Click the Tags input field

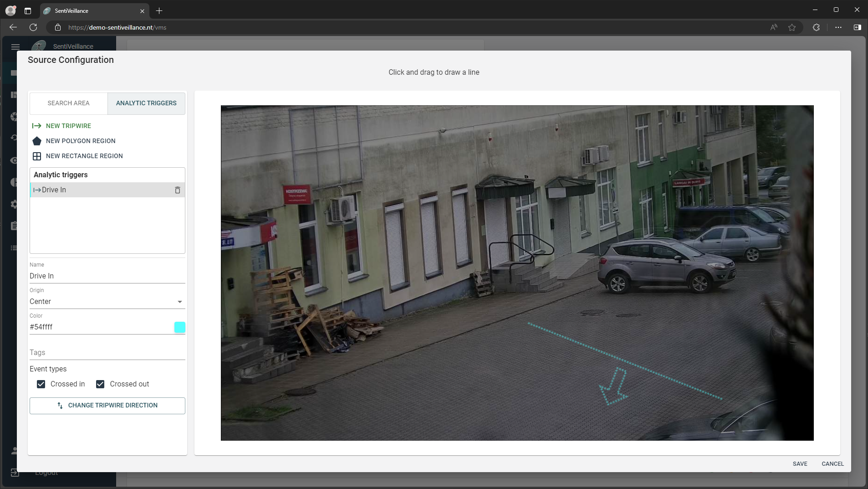(x=107, y=352)
